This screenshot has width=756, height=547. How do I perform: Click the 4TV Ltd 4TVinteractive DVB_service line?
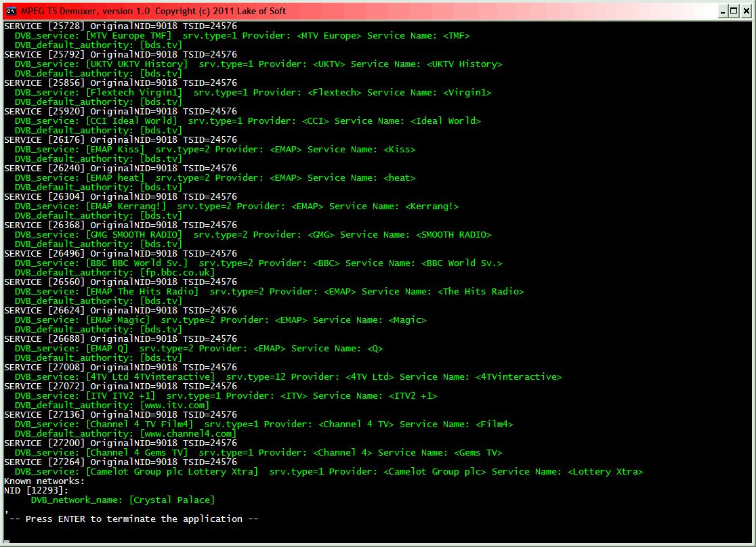coord(289,377)
